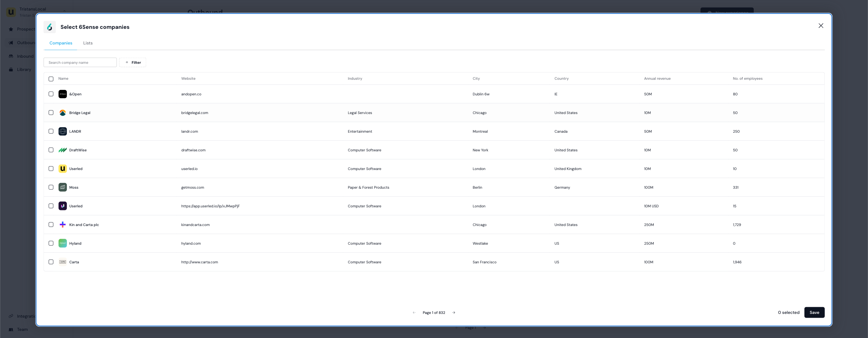Check the Userled userled.io row checkbox
This screenshot has width=868, height=338.
[51, 169]
